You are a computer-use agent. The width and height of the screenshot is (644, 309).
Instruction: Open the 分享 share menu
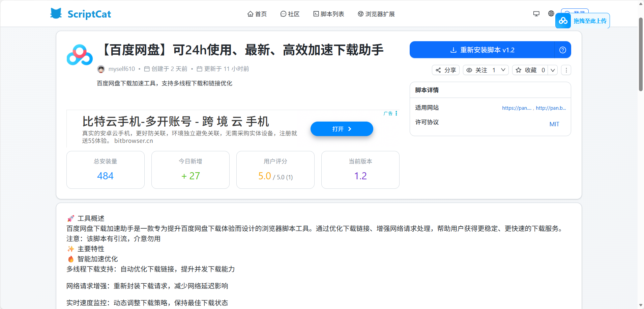point(446,70)
